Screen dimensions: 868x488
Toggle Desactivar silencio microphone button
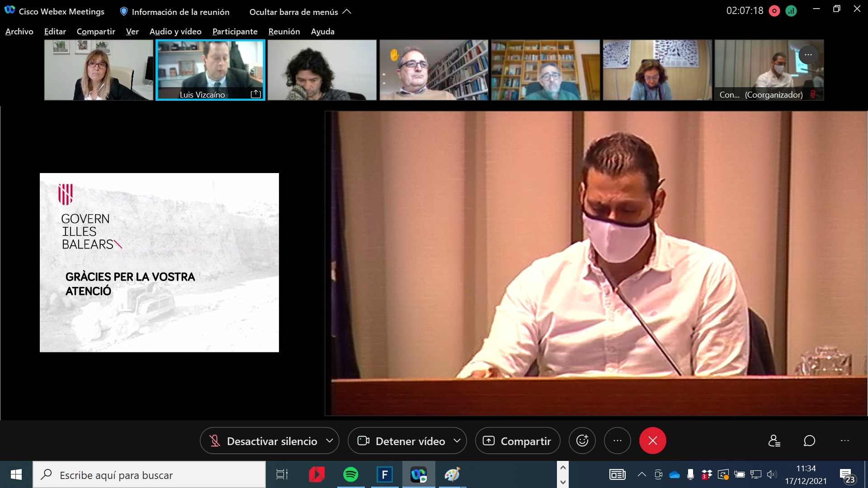click(264, 441)
